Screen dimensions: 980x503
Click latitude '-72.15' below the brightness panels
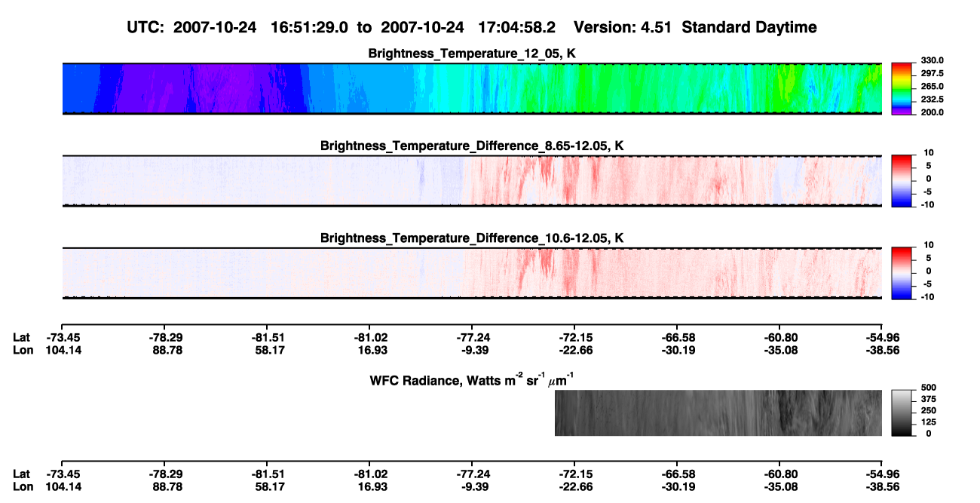click(x=575, y=337)
